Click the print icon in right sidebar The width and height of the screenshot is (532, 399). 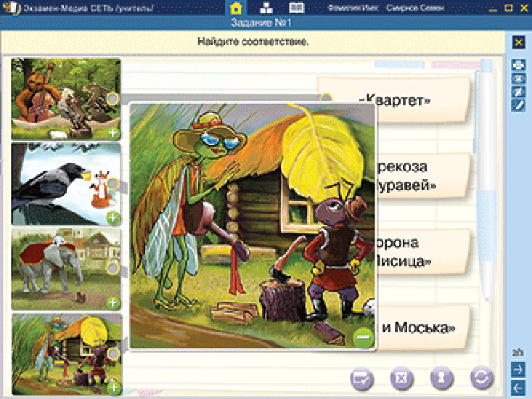pos(518,65)
